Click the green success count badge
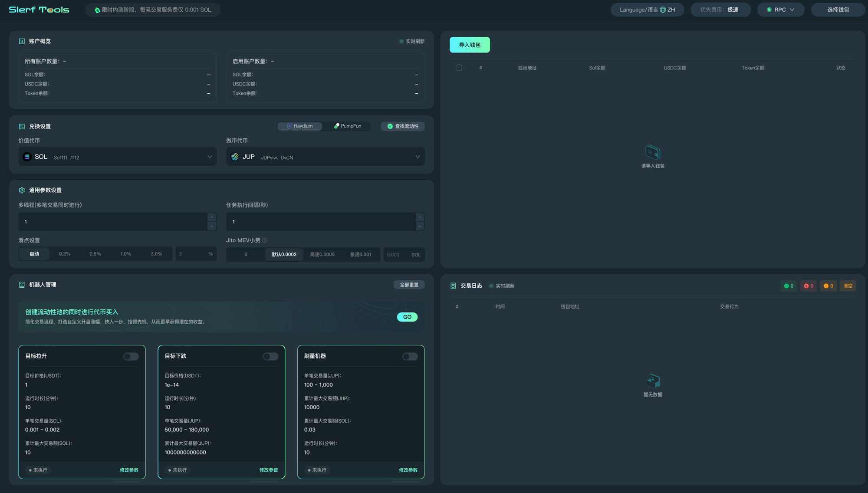 coord(789,286)
